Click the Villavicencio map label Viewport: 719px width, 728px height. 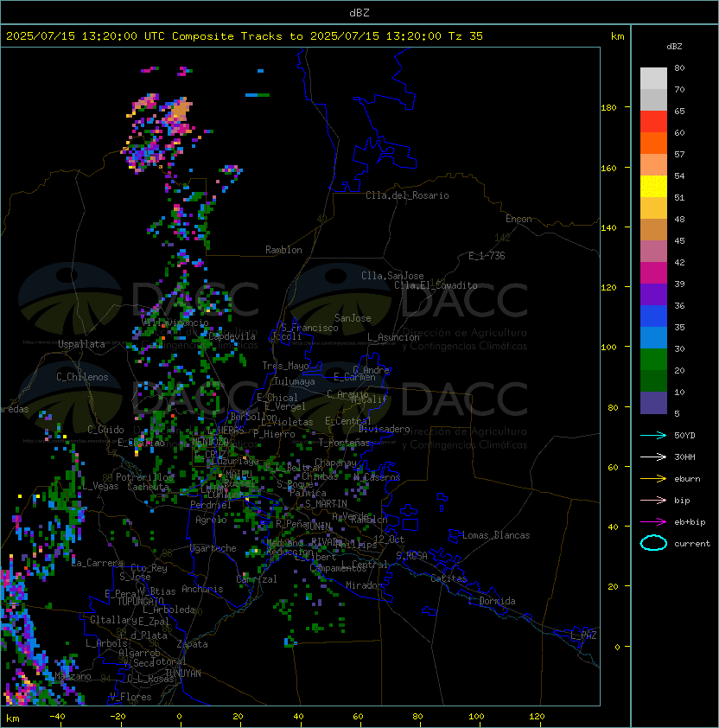[x=175, y=322]
